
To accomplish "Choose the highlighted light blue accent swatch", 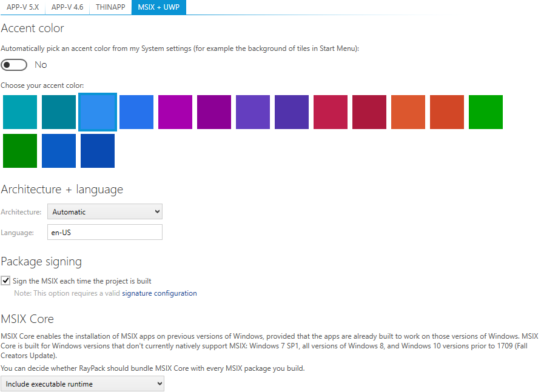I will click(98, 112).
